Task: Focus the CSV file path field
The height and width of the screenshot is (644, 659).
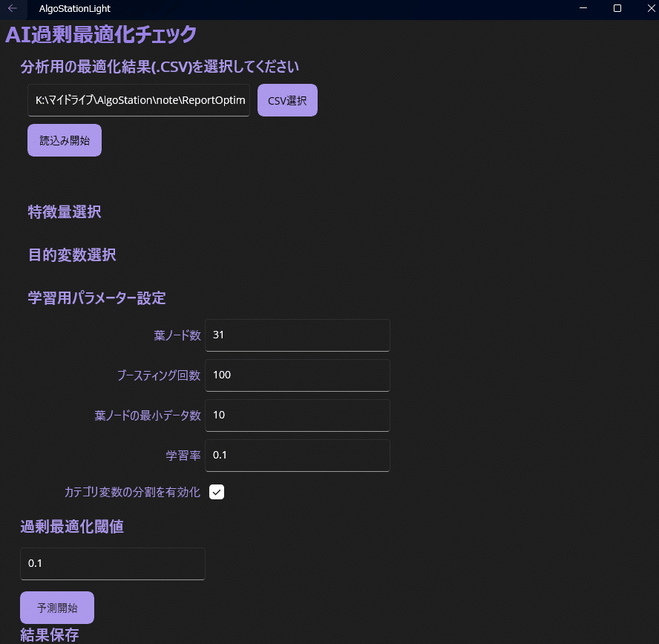Action: [139, 100]
